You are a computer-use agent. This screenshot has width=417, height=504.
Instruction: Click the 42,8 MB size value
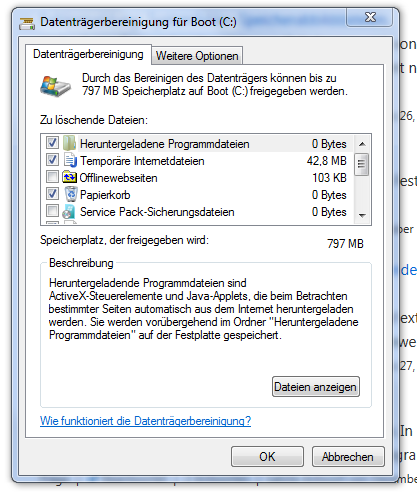coord(327,161)
